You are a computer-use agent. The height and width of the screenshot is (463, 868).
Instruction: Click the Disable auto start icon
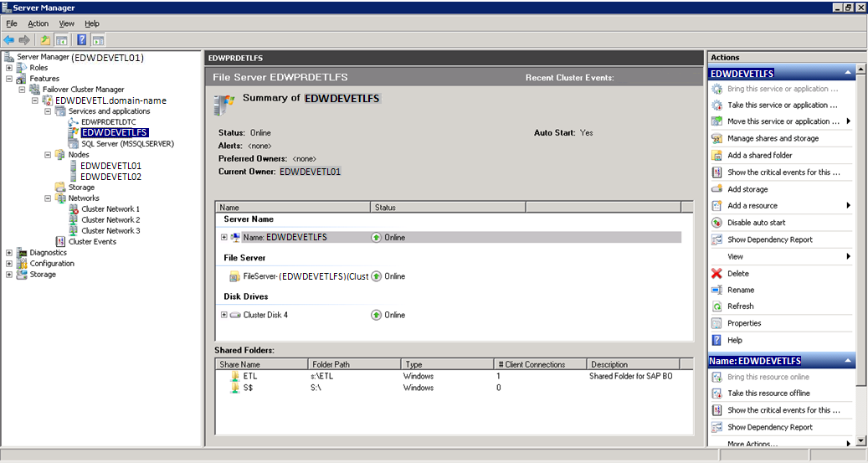[716, 223]
